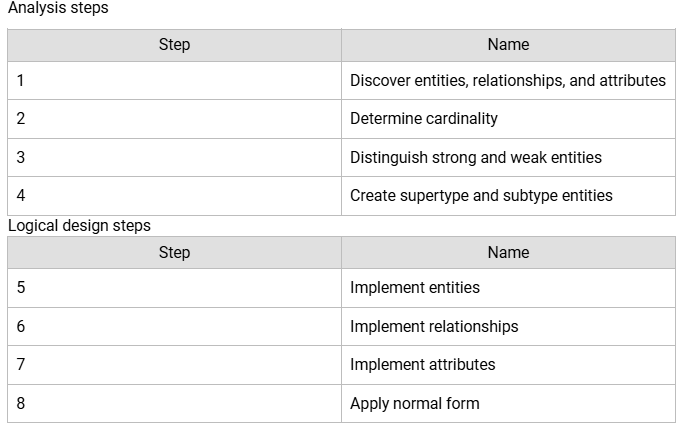Click "Distinguish strong and weak entities" cell

point(476,157)
